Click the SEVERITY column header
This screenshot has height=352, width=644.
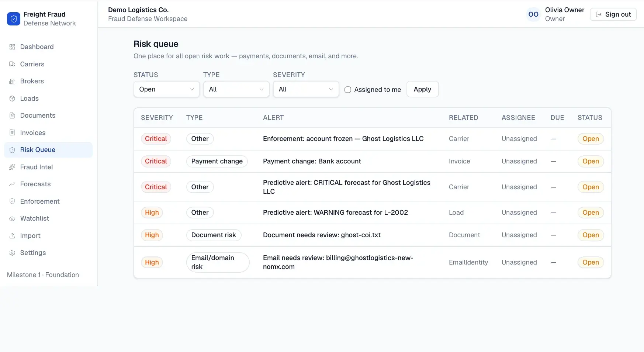click(x=157, y=118)
